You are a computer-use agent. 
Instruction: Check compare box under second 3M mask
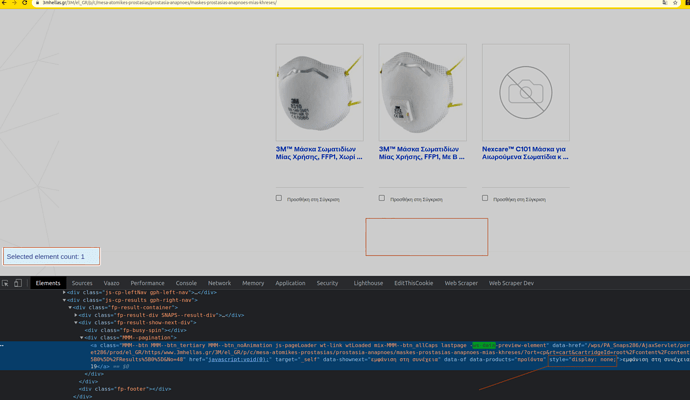tap(382, 198)
